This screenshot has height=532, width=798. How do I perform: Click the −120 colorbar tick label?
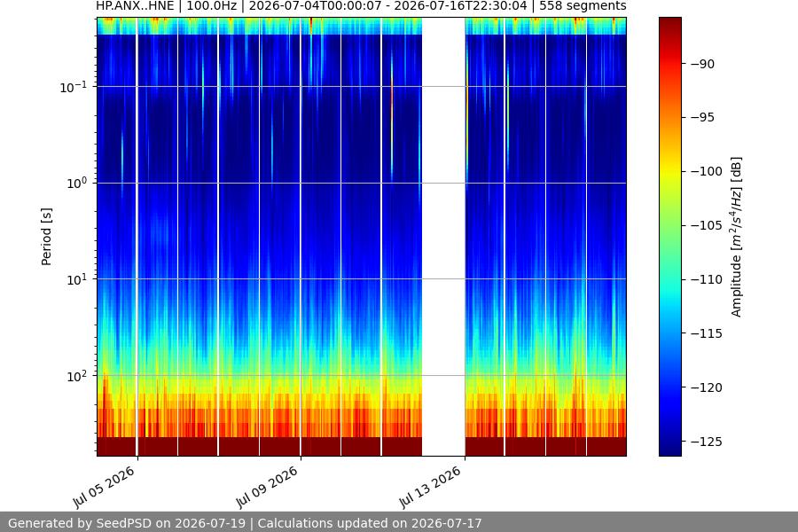tap(706, 388)
